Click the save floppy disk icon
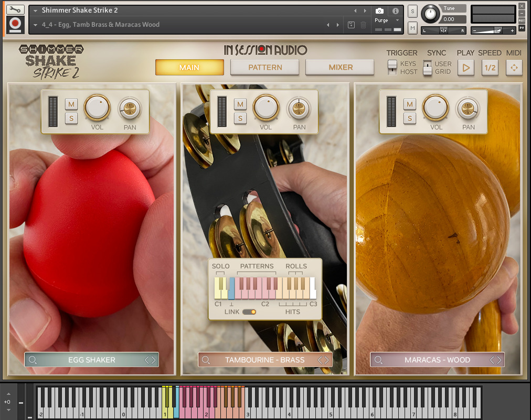Screen dimensions: 531x420 [x=352, y=25]
